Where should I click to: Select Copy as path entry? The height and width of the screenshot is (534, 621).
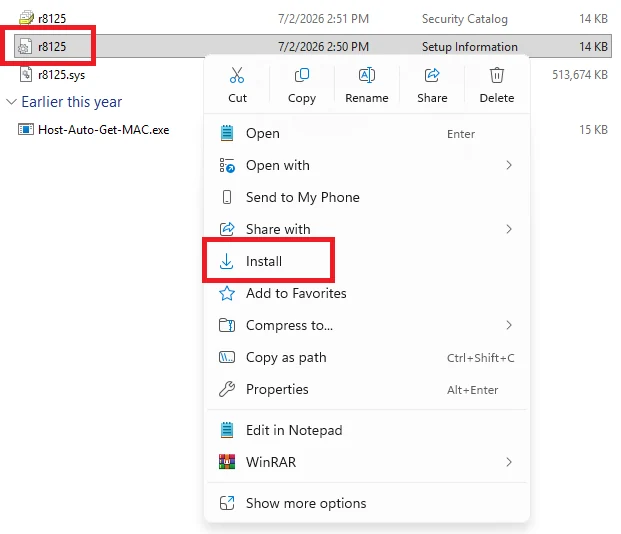click(367, 357)
